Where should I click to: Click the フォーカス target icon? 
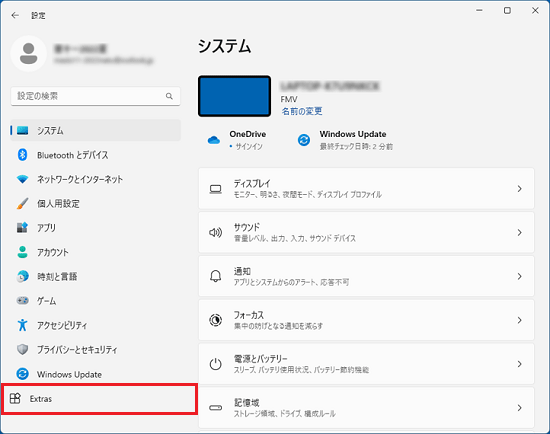[x=215, y=320]
